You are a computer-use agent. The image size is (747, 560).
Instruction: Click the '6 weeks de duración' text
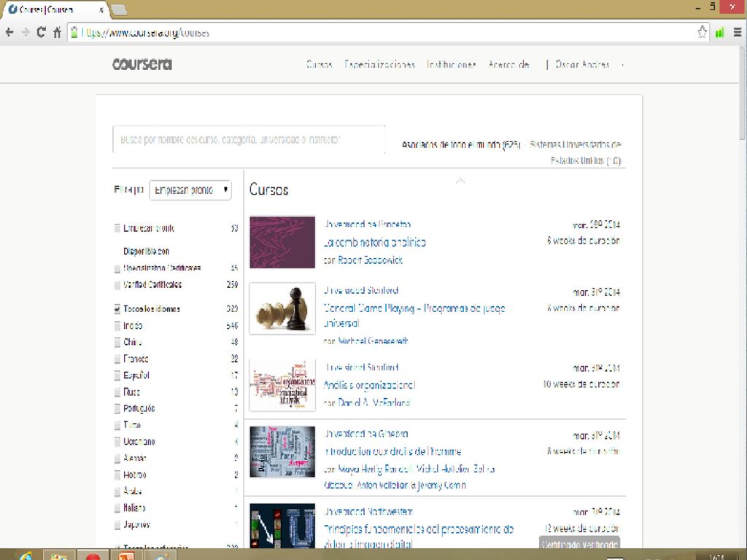(583, 241)
